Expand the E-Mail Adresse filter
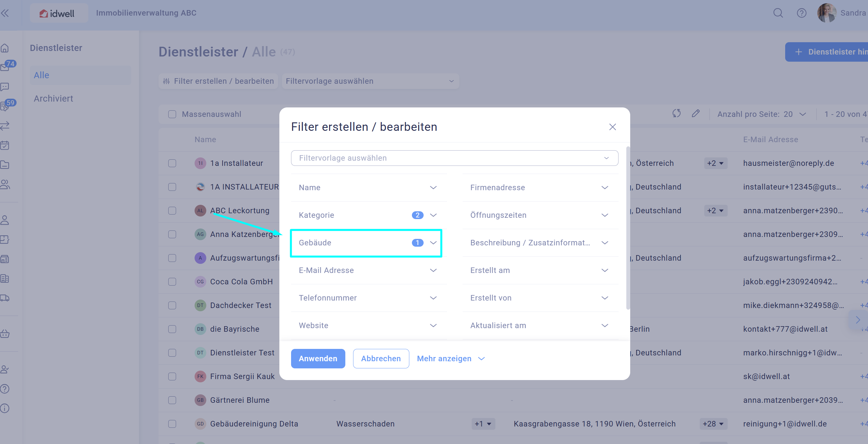This screenshot has width=868, height=444. coord(369,270)
